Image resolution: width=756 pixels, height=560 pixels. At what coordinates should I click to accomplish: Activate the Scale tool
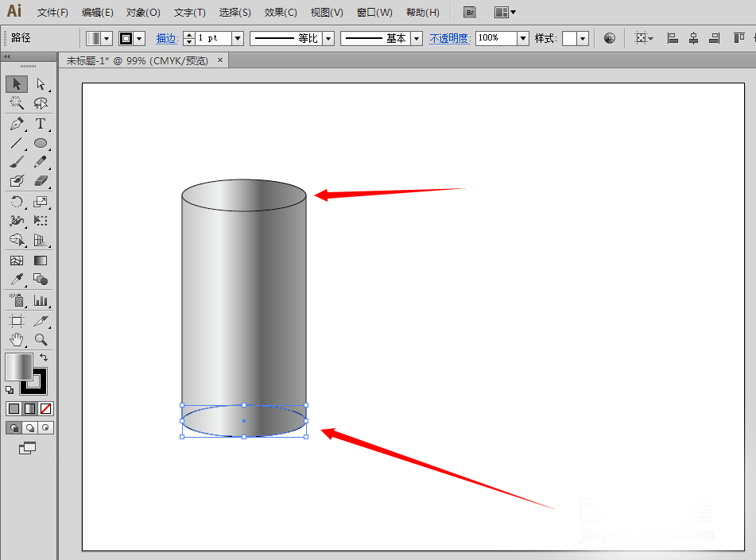[41, 202]
